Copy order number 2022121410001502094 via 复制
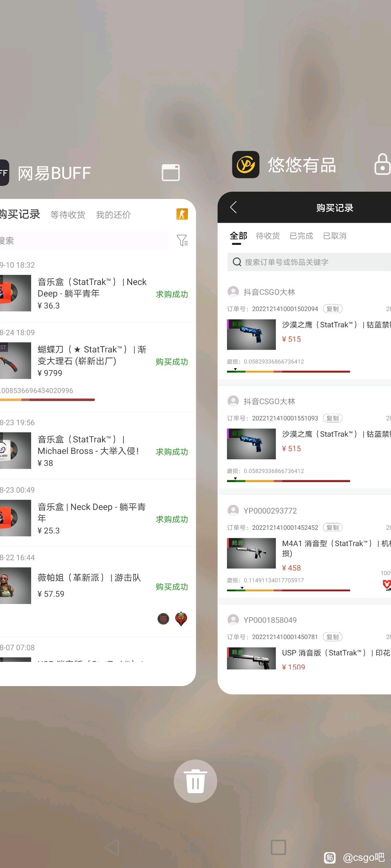 pyautogui.click(x=333, y=309)
